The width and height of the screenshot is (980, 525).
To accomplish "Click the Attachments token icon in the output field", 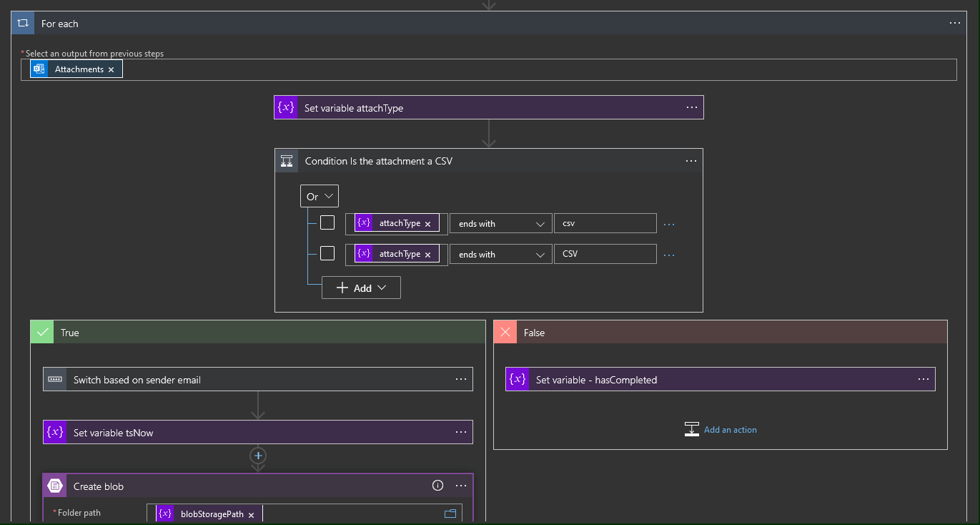I will point(39,69).
